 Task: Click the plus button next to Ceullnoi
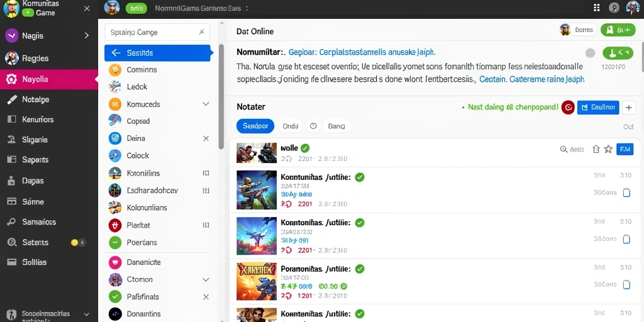pos(628,108)
